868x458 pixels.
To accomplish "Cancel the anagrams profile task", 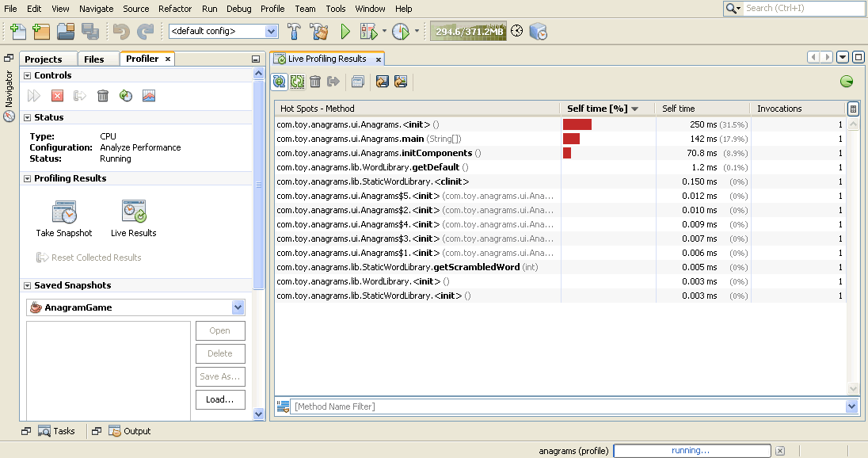I will click(780, 451).
